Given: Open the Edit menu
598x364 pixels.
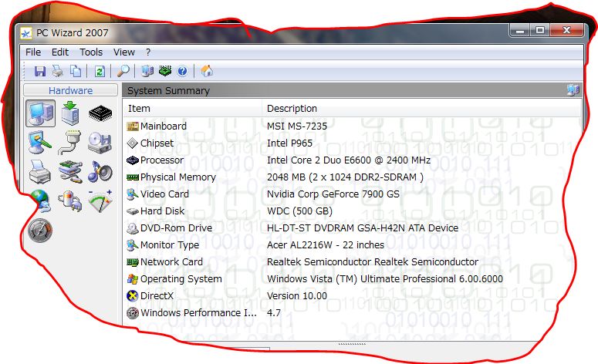Looking at the screenshot, I should 60,52.
